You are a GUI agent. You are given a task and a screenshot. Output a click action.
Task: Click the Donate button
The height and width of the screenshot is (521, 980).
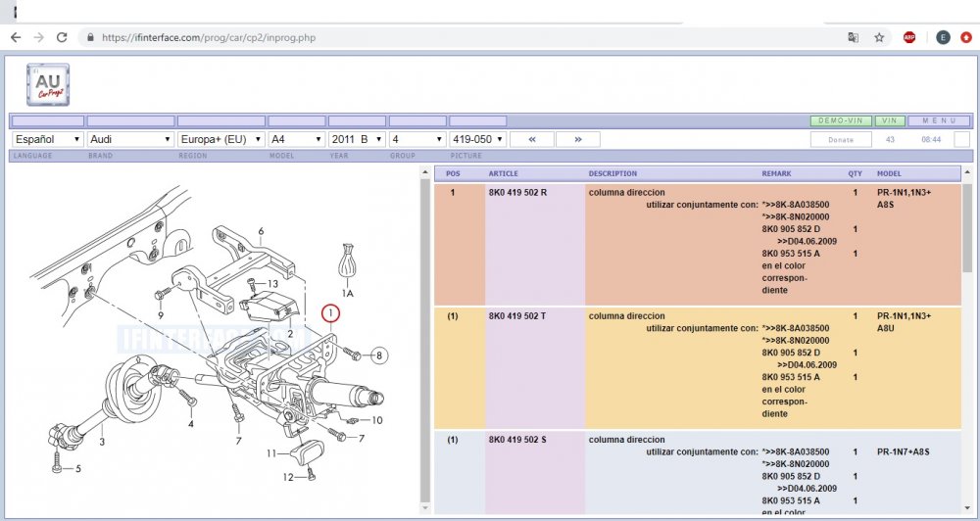pyautogui.click(x=841, y=139)
